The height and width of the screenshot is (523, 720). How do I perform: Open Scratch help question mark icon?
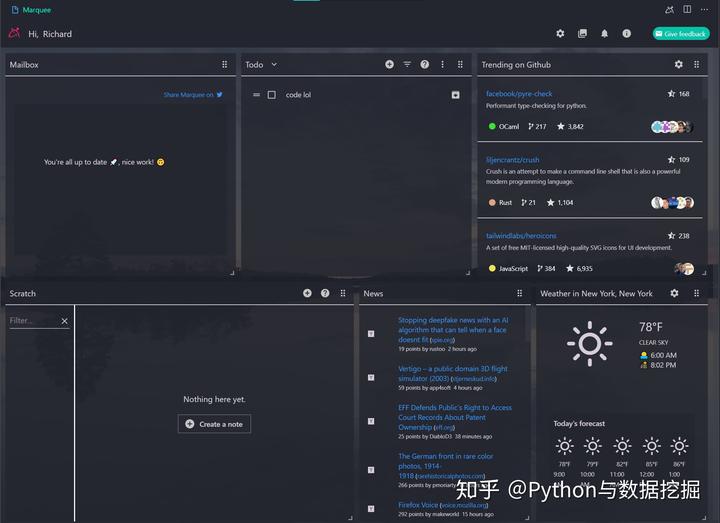coord(325,294)
